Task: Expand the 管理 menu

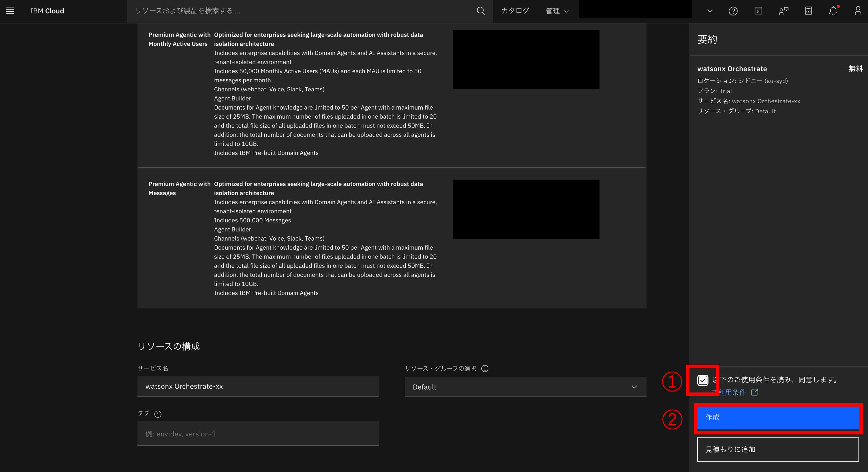Action: [x=557, y=11]
